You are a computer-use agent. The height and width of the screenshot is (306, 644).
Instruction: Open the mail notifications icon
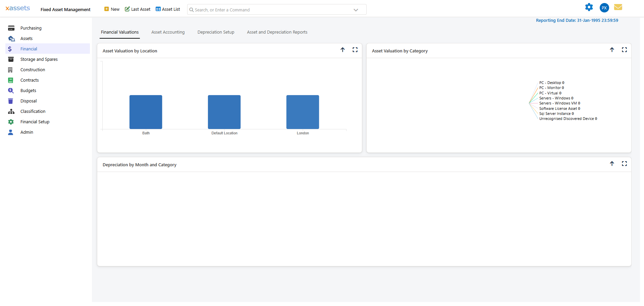click(618, 7)
